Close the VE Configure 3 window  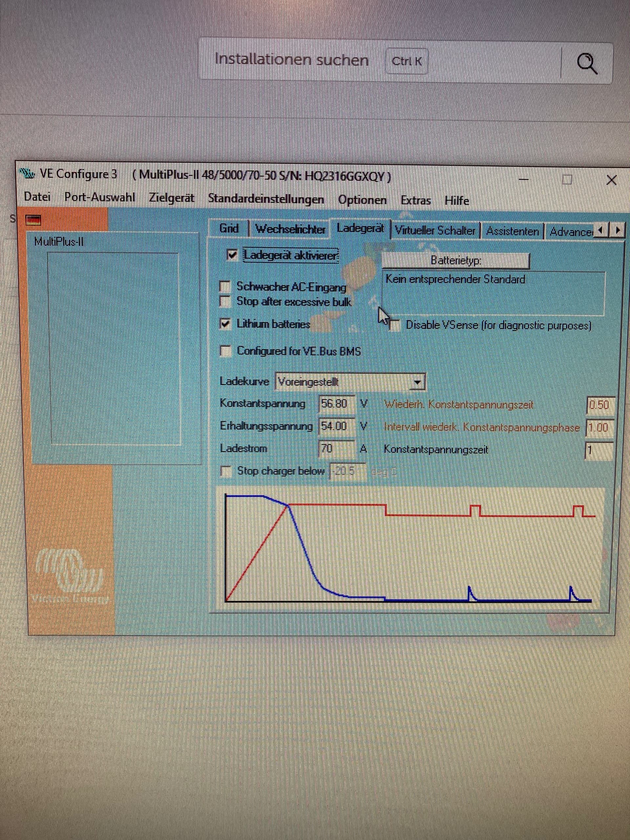pos(611,180)
